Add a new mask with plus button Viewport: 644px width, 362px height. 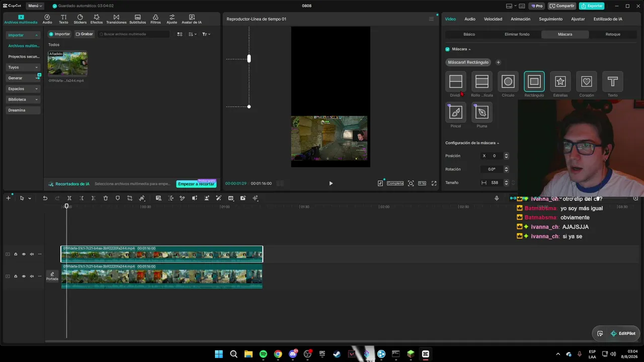click(498, 62)
